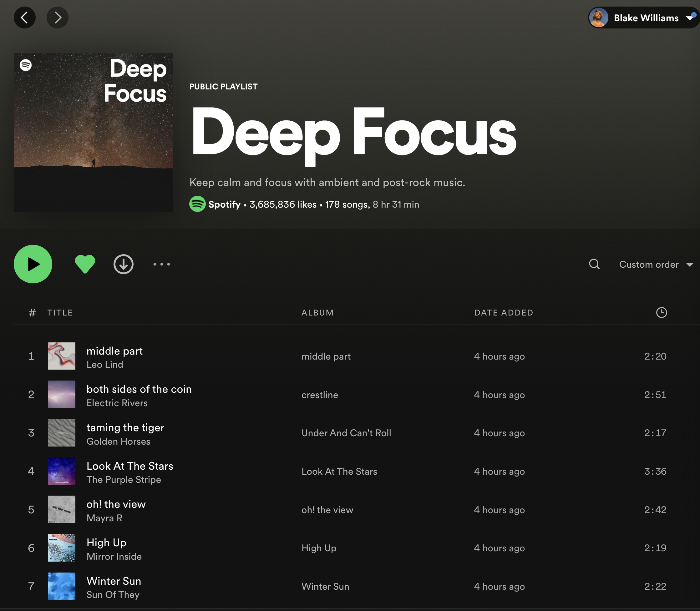Viewport: 700px width, 611px height.
Task: Click the back navigation arrow
Action: tap(24, 18)
